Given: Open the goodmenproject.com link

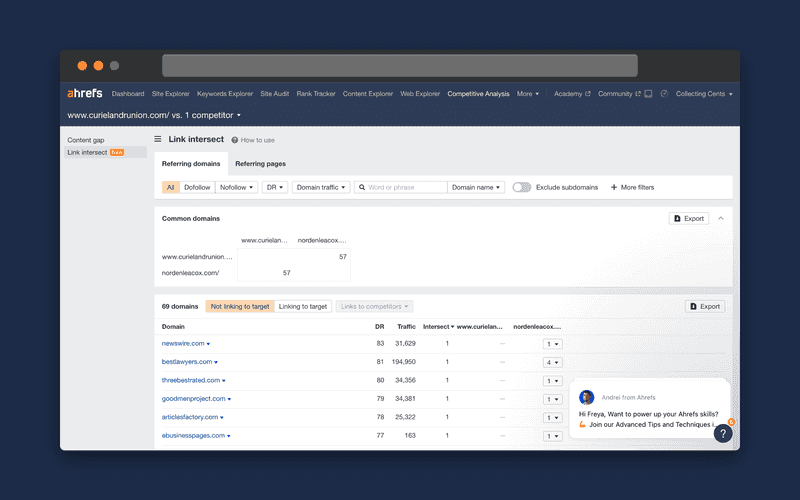Looking at the screenshot, I should (x=193, y=398).
